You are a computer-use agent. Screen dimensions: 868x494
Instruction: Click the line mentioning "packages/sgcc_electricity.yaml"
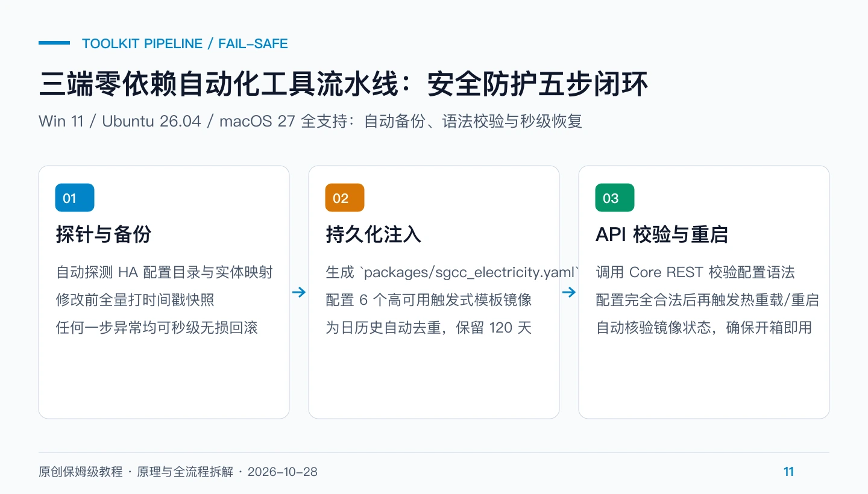453,272
